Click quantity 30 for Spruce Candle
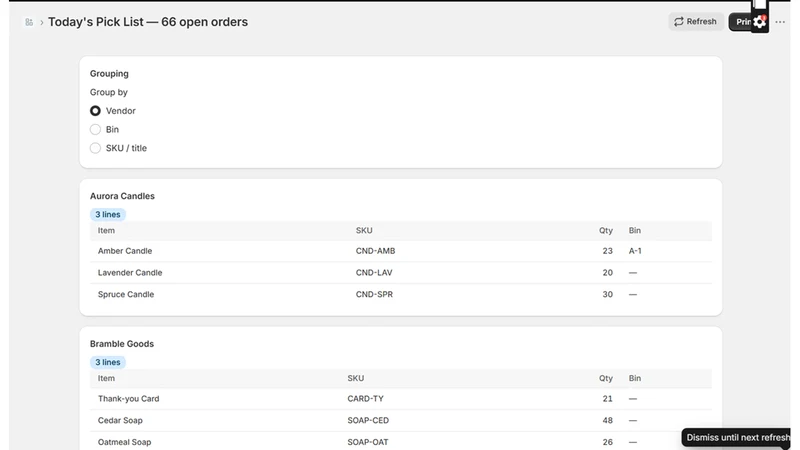This screenshot has width=800, height=450. tap(607, 294)
